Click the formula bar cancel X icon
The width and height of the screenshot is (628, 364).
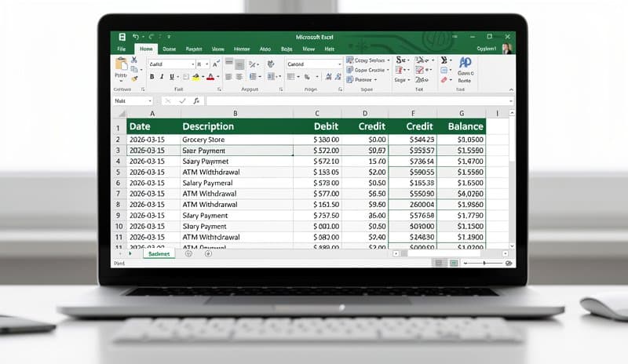[168, 101]
